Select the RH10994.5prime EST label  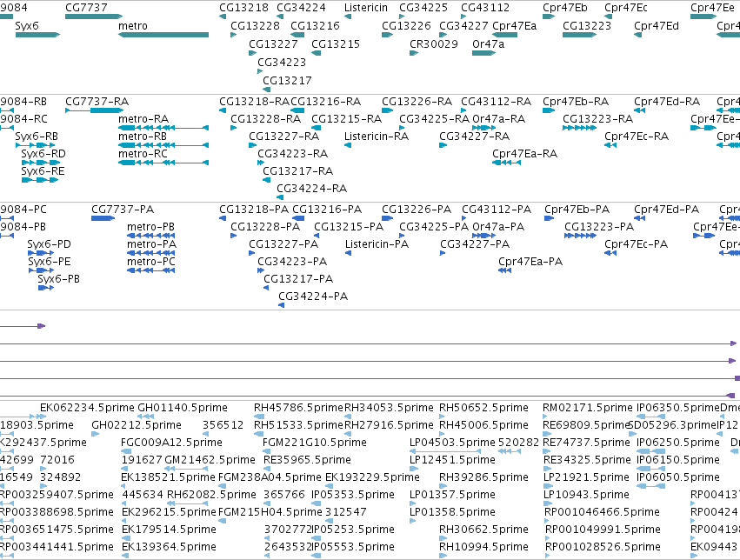coord(483,547)
